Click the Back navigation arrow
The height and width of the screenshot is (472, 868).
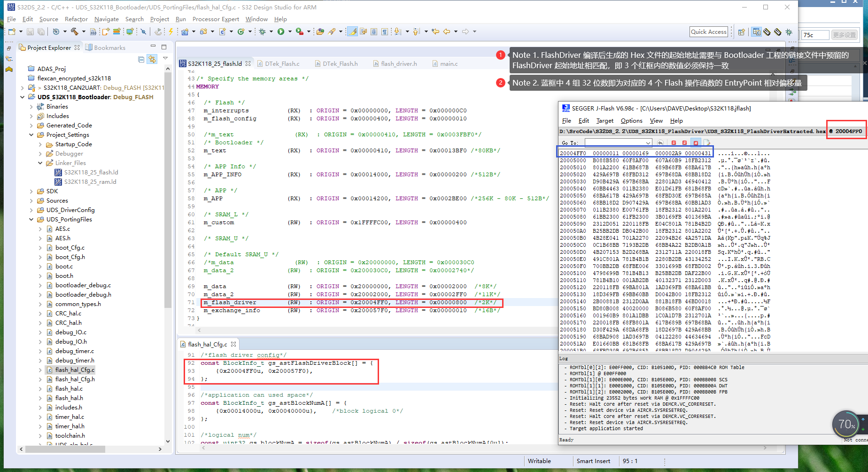point(447,31)
